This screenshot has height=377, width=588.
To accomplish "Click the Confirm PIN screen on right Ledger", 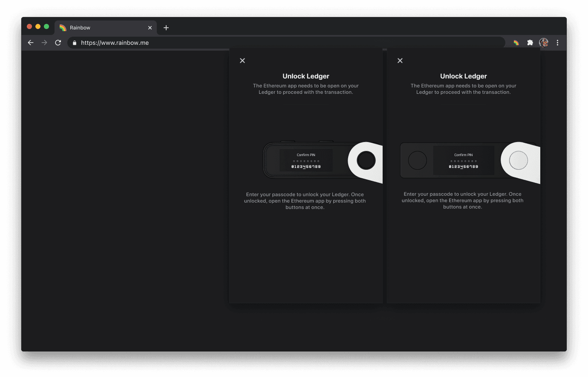I will click(x=464, y=160).
